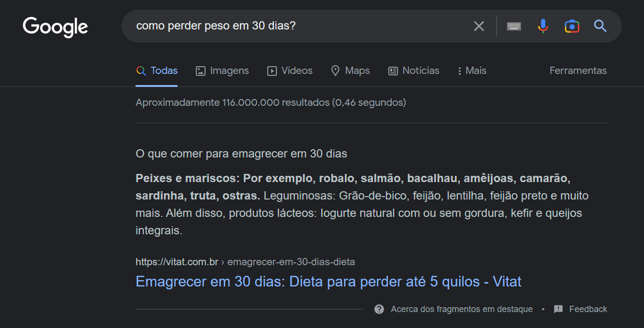Submit the query using the magnifier icon
The height and width of the screenshot is (328, 644).
click(x=600, y=26)
